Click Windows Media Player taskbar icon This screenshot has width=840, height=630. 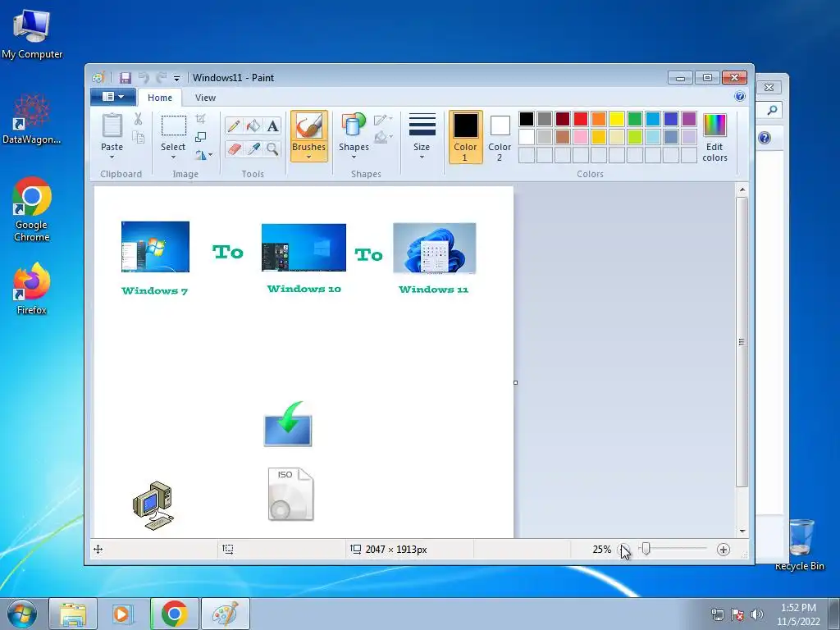[122, 614]
